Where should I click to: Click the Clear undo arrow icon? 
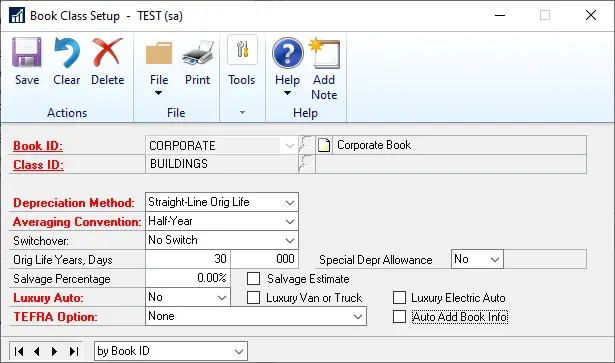point(67,52)
